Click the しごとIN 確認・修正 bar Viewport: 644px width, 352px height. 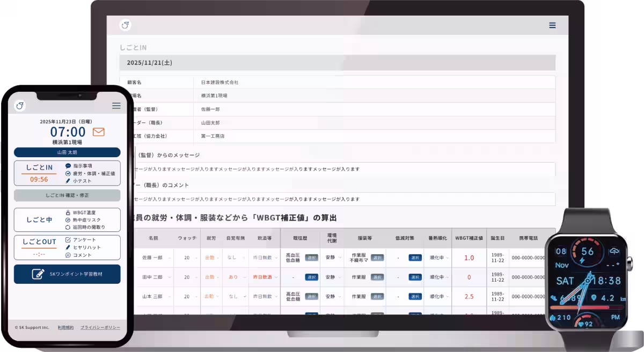click(67, 195)
